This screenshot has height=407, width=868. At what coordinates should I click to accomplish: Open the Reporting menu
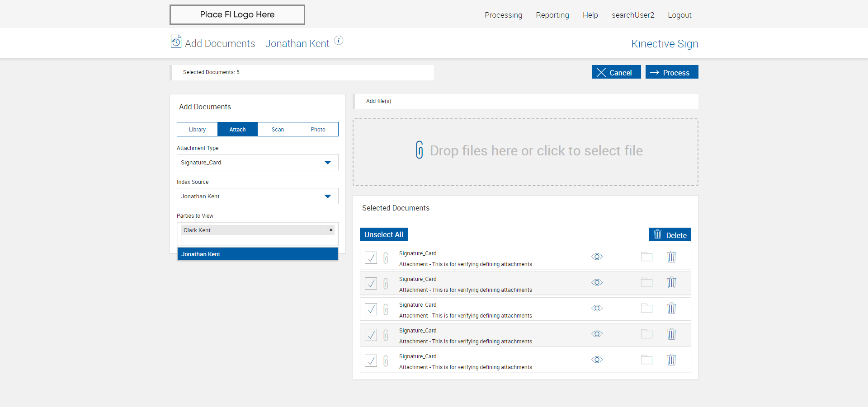pyautogui.click(x=552, y=15)
